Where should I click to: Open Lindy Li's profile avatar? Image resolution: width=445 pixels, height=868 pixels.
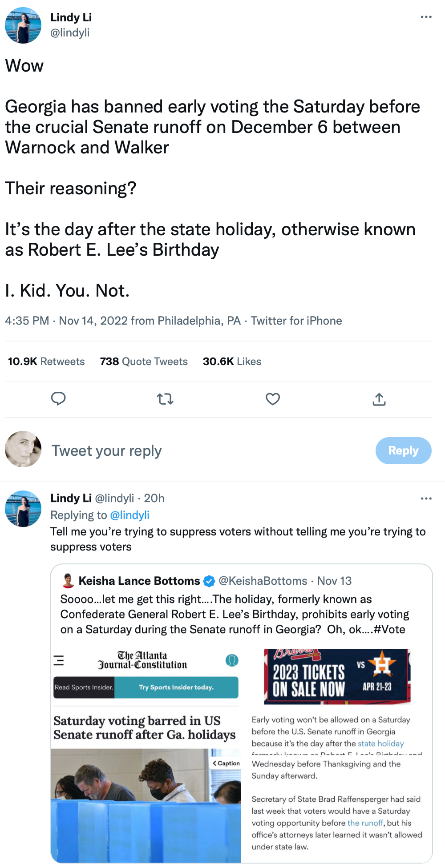[x=23, y=25]
